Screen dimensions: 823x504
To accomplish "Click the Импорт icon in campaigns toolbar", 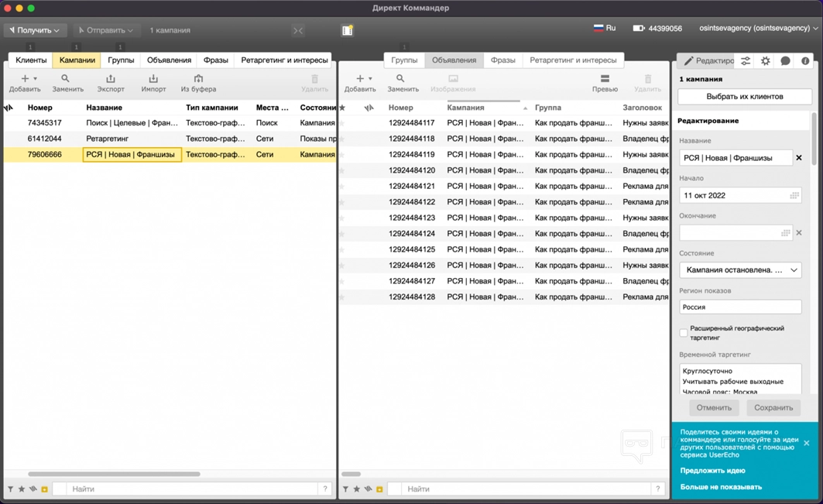I will pyautogui.click(x=153, y=79).
